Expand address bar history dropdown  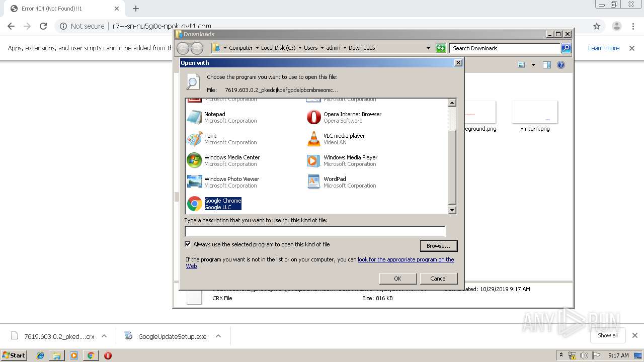428,48
